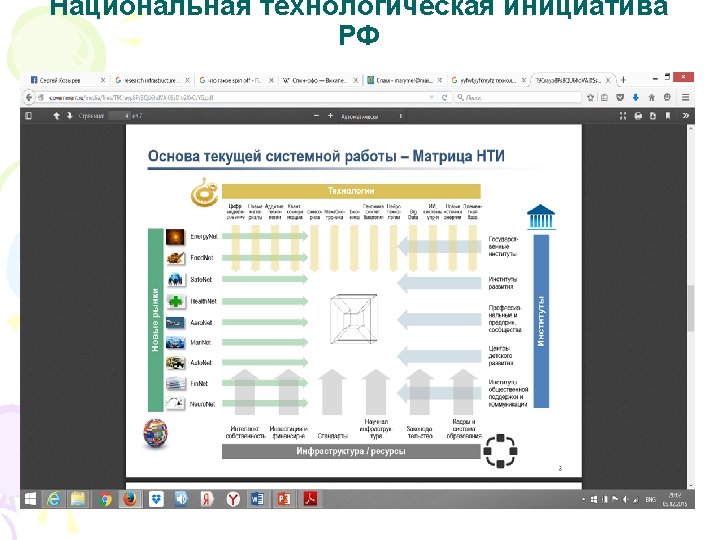Click the 'Институты' blue vertical bar

click(x=541, y=321)
